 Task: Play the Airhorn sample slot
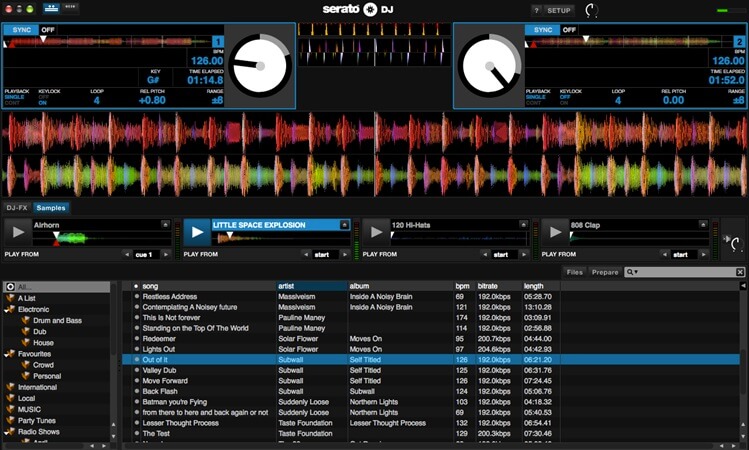tap(18, 232)
